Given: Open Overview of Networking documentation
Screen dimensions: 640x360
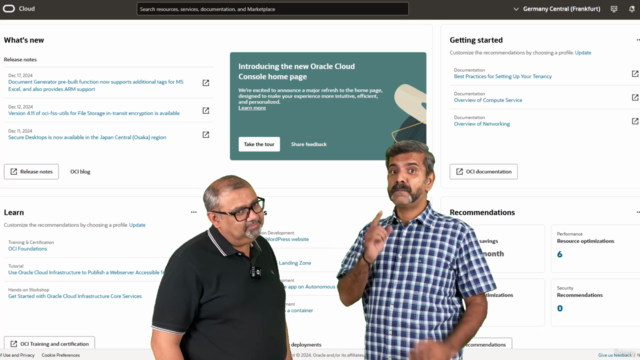Looking at the screenshot, I should (x=482, y=124).
